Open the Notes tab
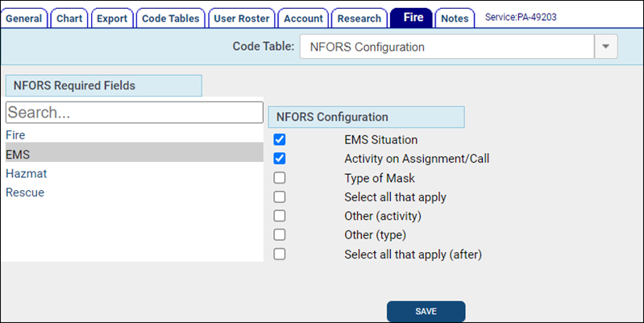The height and width of the screenshot is (323, 644). 455,19
